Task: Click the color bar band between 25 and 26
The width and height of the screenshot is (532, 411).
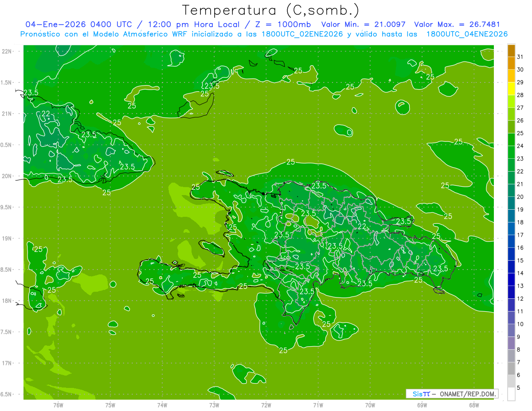Action: (511, 127)
